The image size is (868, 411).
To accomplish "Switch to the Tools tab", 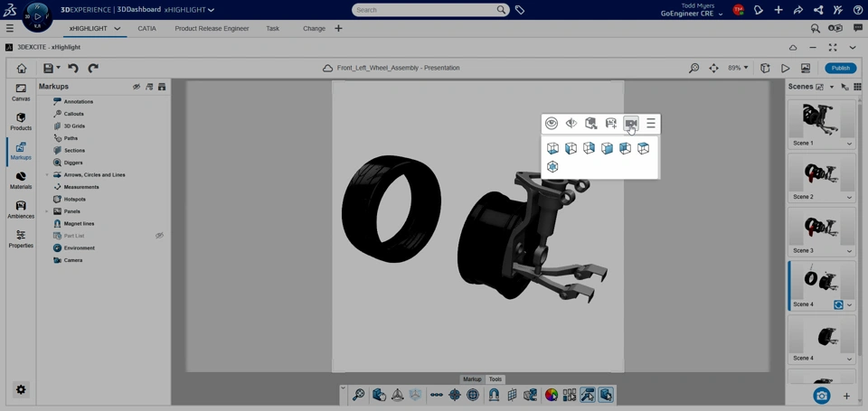I will 495,379.
